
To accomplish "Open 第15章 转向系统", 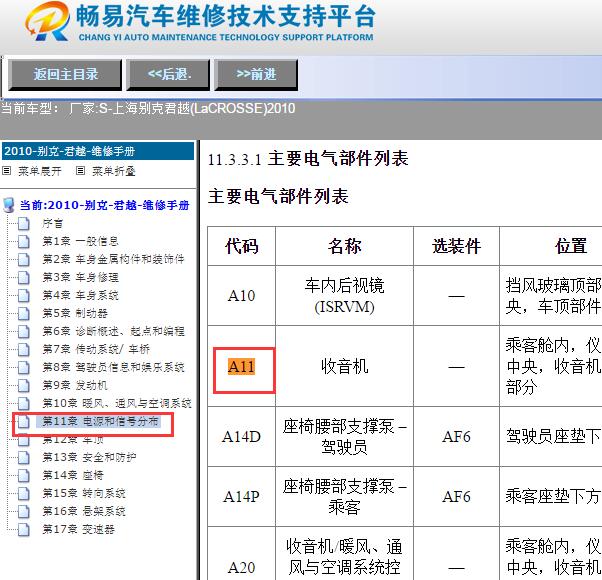I will [x=84, y=494].
